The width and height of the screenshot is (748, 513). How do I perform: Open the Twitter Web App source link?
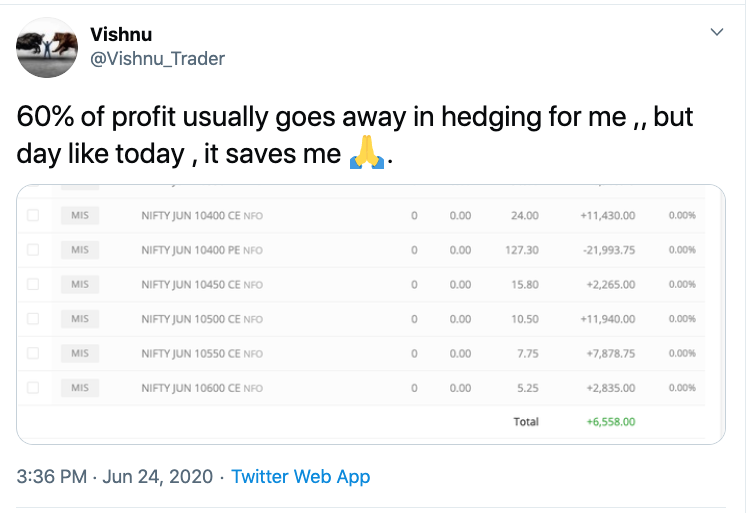click(x=300, y=476)
